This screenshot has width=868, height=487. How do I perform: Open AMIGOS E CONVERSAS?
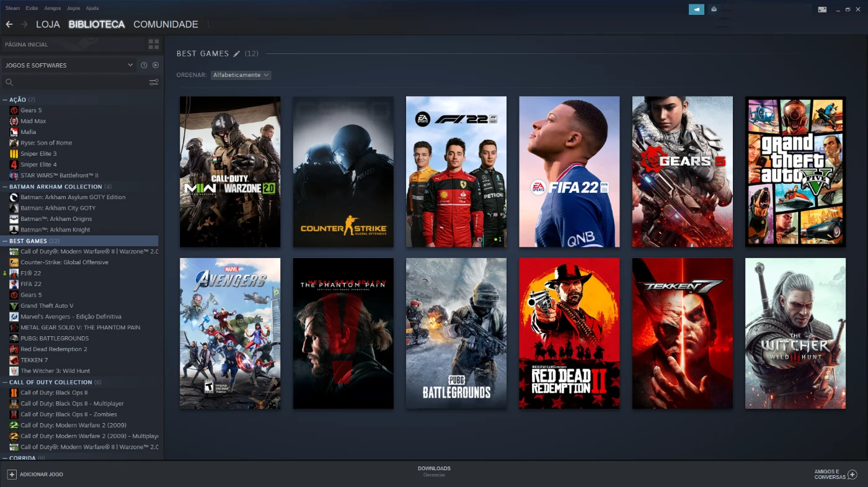(836, 474)
